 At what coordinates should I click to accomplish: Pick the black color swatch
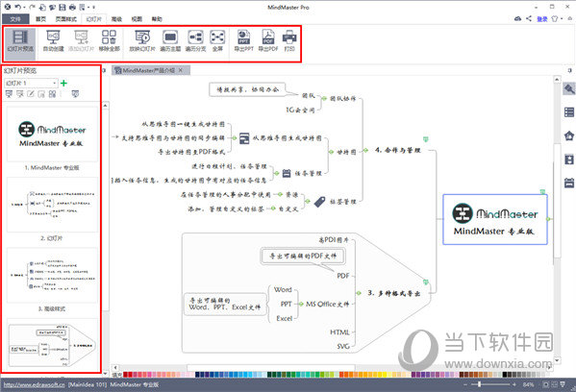505,375
